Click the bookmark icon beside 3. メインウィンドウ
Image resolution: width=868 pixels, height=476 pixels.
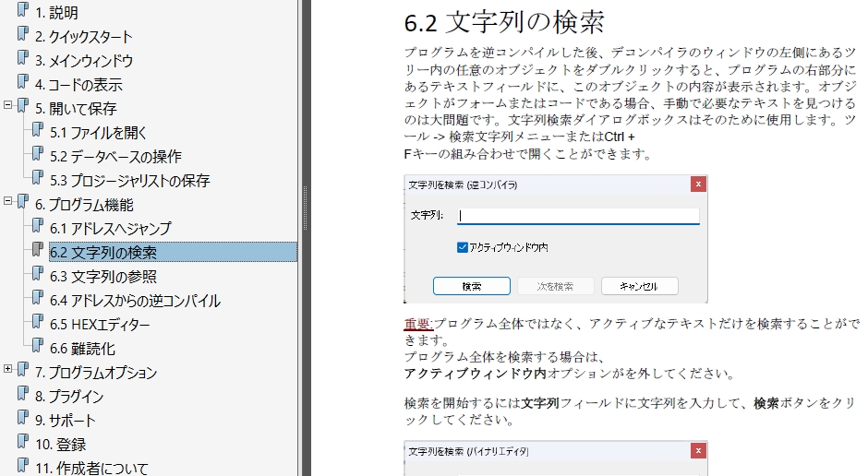[x=23, y=57]
